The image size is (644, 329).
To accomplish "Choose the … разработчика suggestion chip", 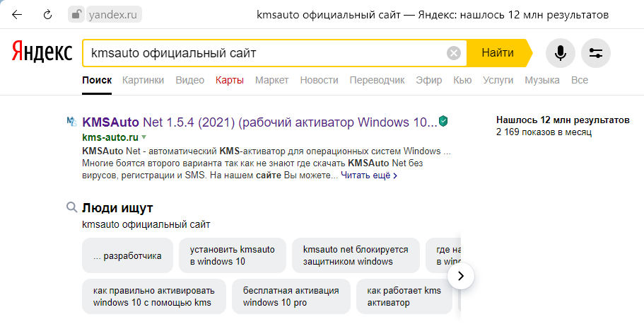I will (127, 255).
